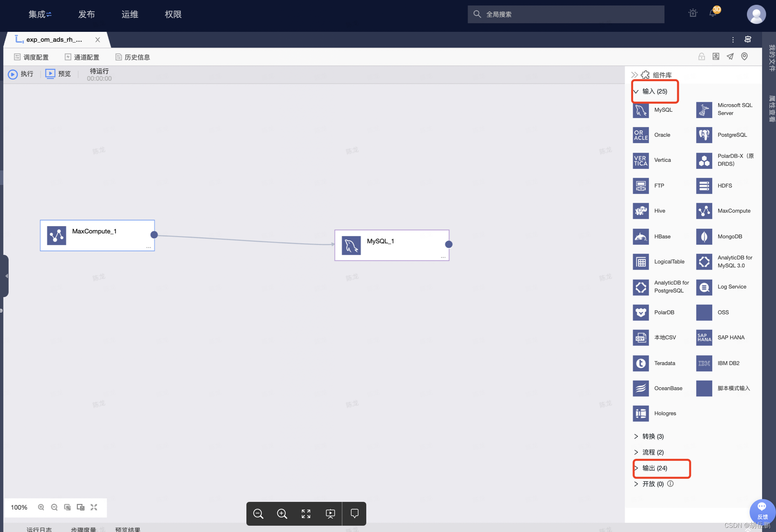Click the Hologres component icon
The width and height of the screenshot is (776, 532).
tap(640, 414)
